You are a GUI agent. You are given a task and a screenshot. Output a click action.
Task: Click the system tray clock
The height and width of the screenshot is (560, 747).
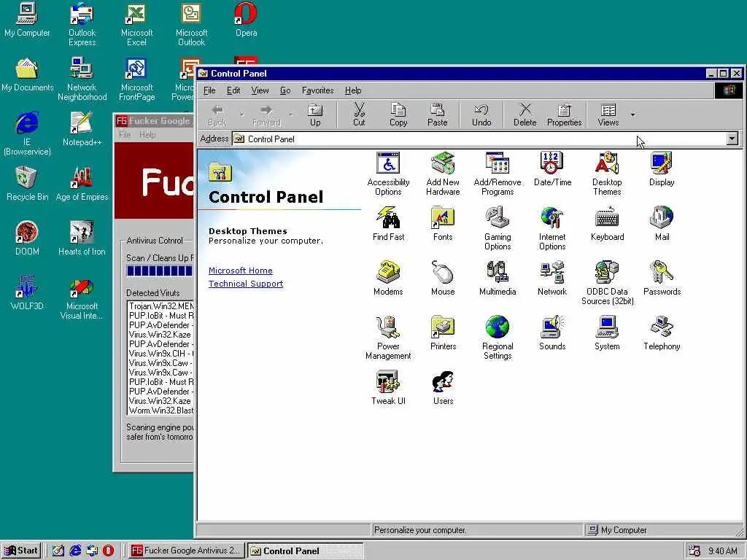[x=723, y=551]
